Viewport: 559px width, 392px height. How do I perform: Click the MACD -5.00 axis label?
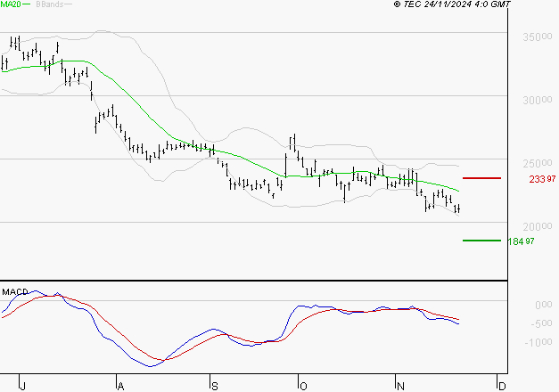(541, 323)
